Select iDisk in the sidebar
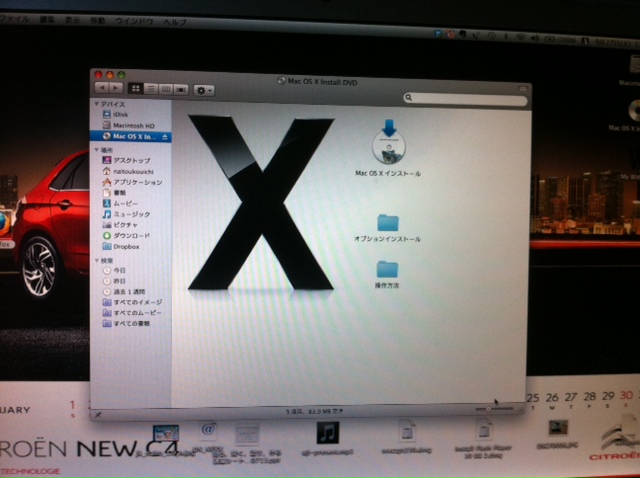The width and height of the screenshot is (640, 478). coord(120,115)
